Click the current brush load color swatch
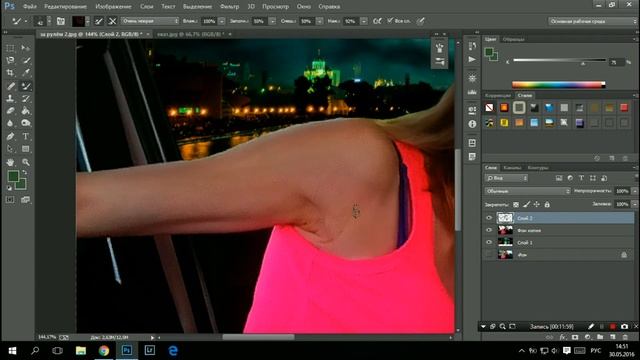This screenshot has width=640, height=360. click(78, 21)
